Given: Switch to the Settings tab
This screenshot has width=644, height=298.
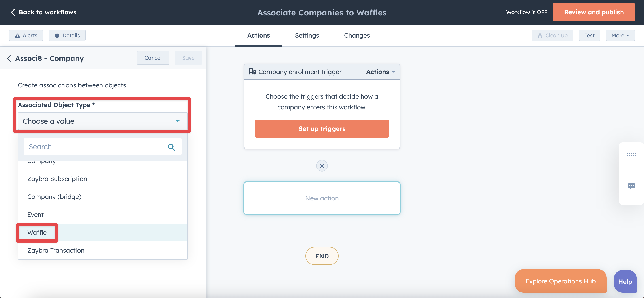Looking at the screenshot, I should pyautogui.click(x=307, y=36).
